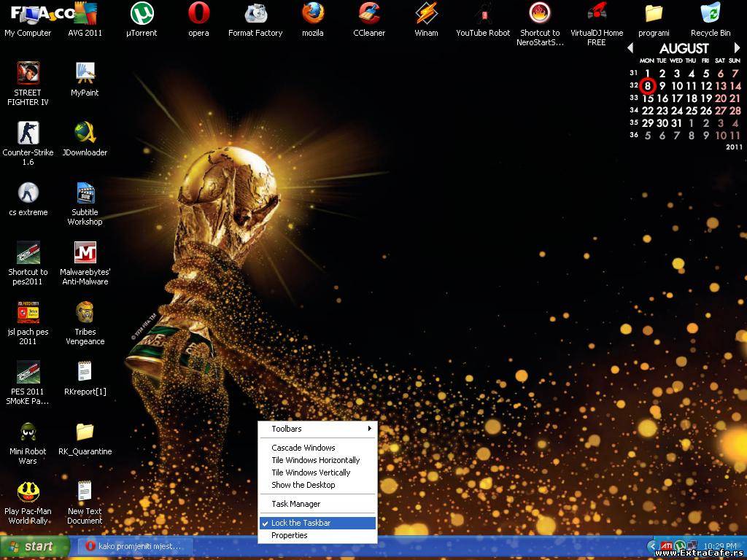This screenshot has height=560, width=747.
Task: Click the µTorrent system tray icon
Action: point(681,545)
